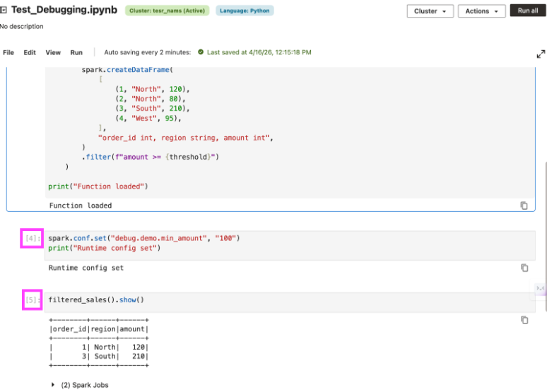Select cell number [4] indicator

[x=33, y=239]
